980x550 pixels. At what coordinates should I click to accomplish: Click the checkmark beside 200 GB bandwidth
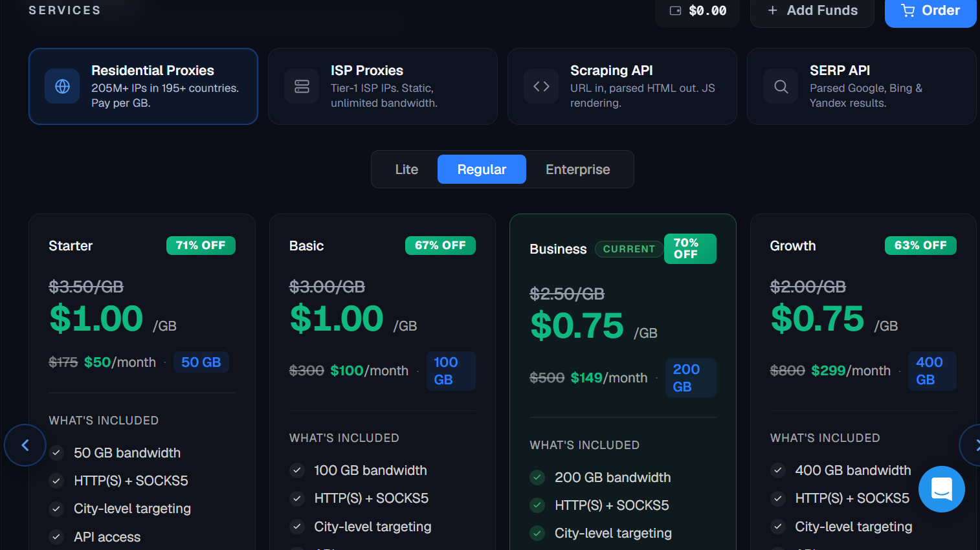point(537,478)
